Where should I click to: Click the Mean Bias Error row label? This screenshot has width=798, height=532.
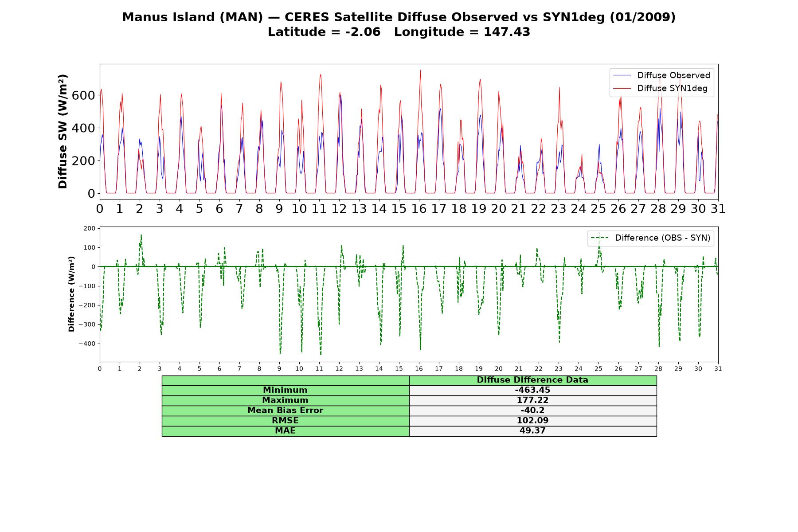click(286, 411)
